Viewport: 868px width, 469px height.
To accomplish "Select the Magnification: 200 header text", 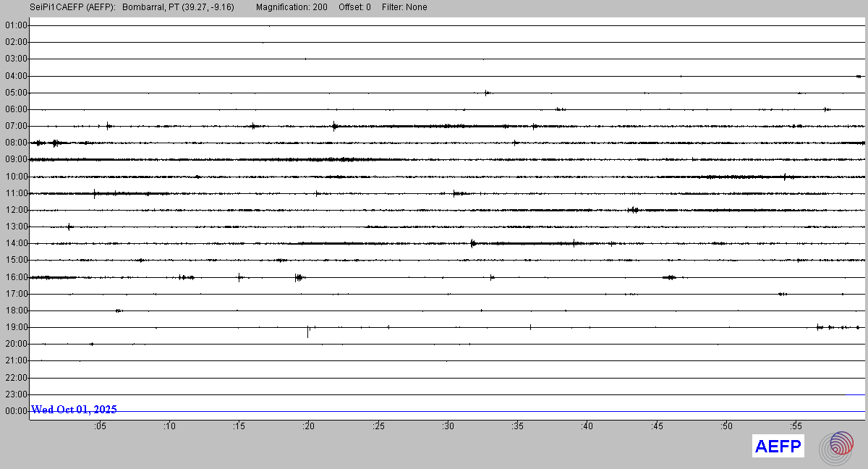I will [292, 7].
